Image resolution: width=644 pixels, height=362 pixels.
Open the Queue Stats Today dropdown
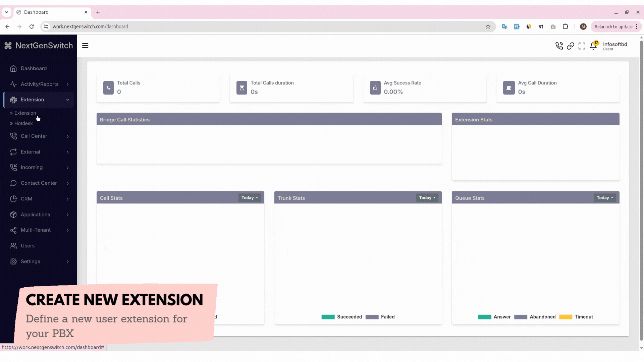[605, 198]
